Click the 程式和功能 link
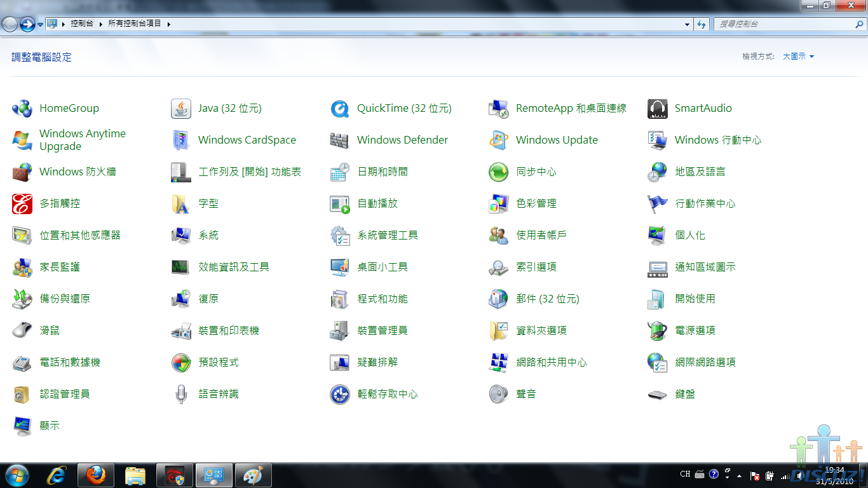868x488 pixels. [x=383, y=299]
